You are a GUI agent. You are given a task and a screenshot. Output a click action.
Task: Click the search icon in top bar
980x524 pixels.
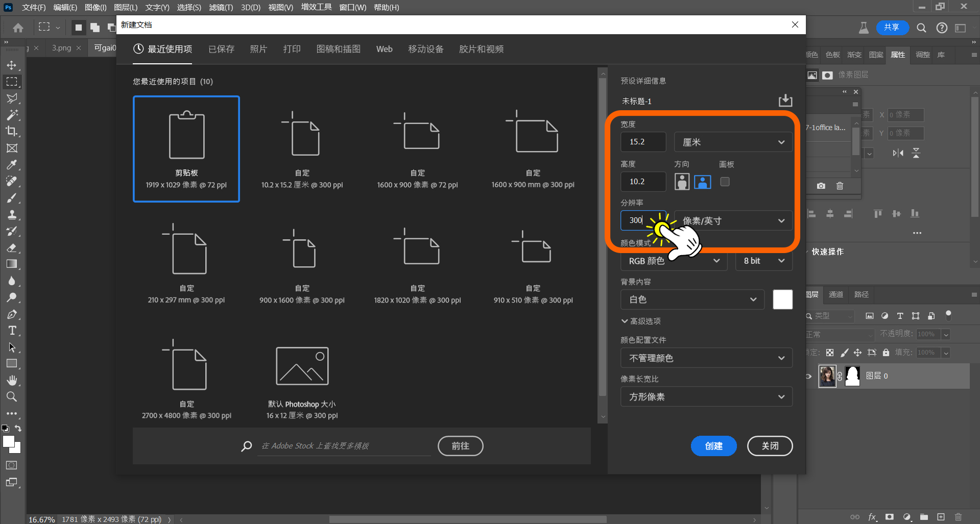tap(921, 28)
